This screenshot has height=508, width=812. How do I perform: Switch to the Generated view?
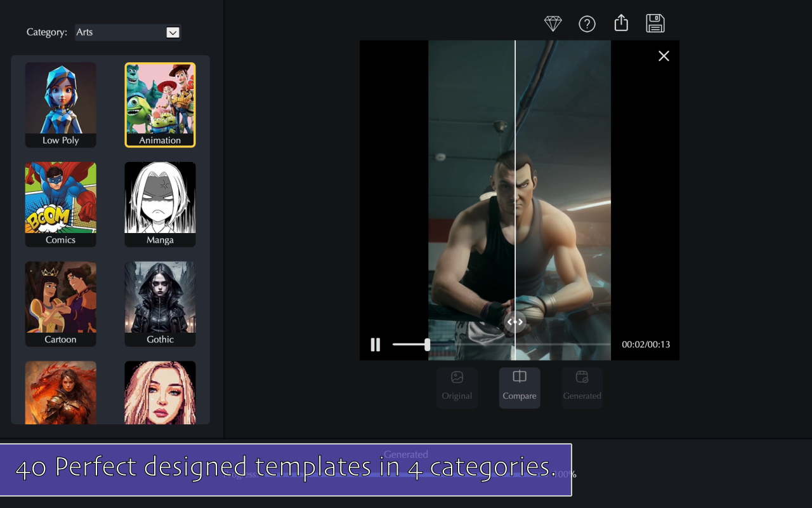coord(582,388)
